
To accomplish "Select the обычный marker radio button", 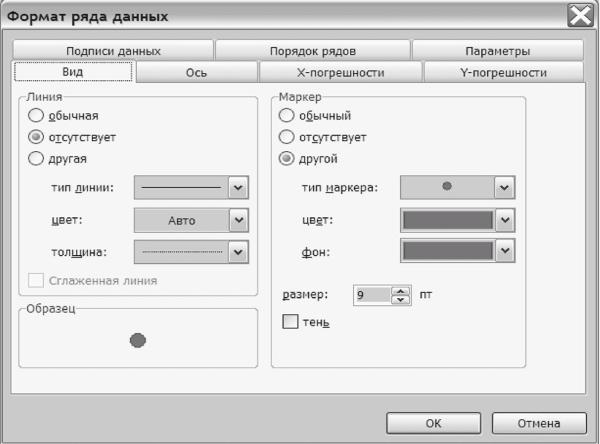I will pos(286,115).
